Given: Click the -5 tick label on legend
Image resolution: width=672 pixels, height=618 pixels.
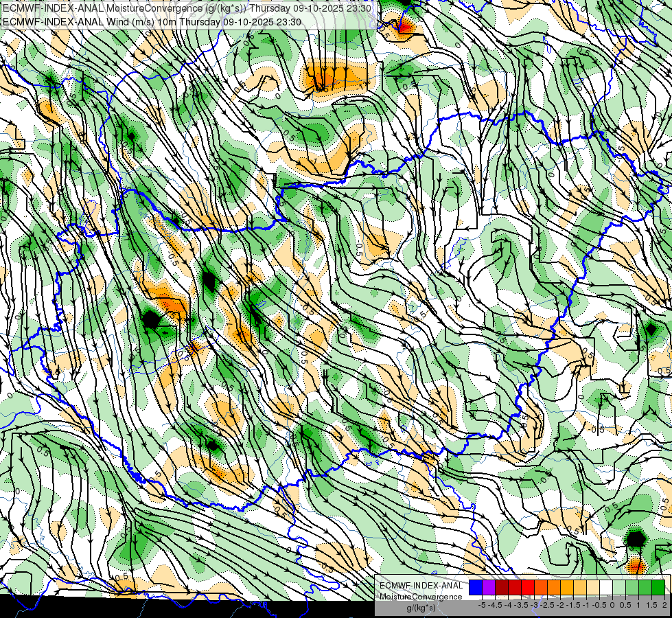Looking at the screenshot, I should [x=482, y=605].
